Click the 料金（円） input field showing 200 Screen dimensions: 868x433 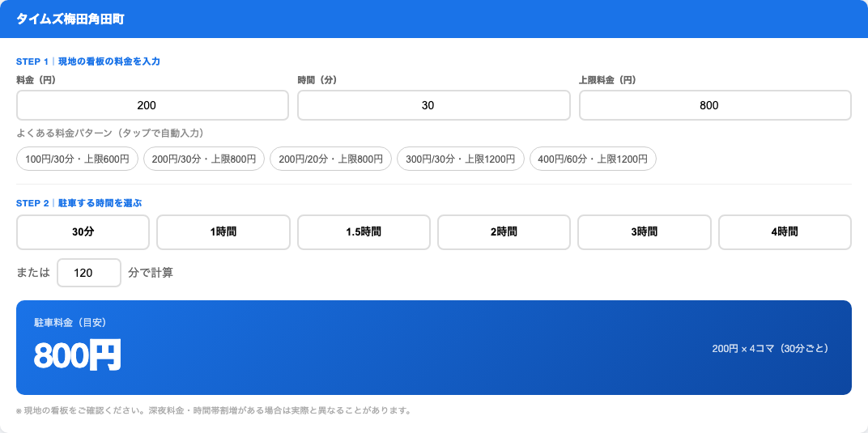pyautogui.click(x=152, y=105)
